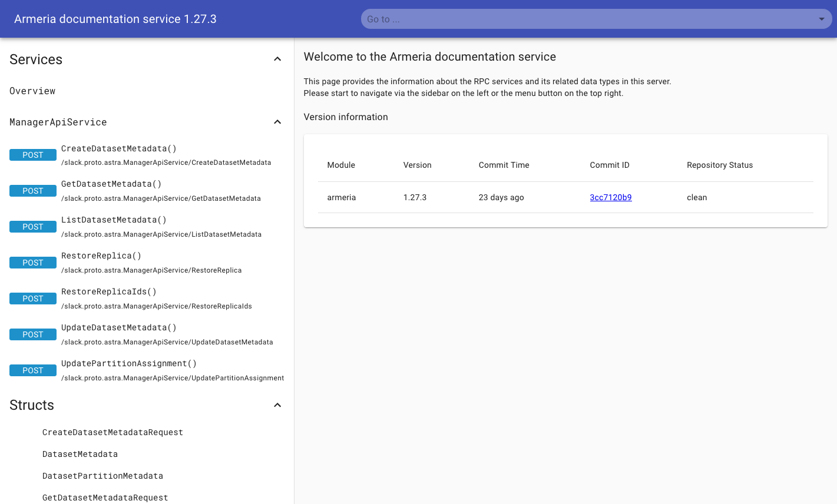Click the /slack.proto.astra.ManagerApiService/ListDatasetMetadata path
Viewport: 837px width, 504px height.
point(161,234)
